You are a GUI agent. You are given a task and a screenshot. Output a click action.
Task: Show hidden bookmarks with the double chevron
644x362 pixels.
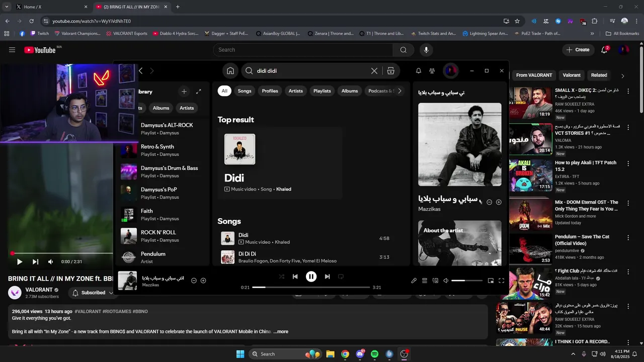pos(592,34)
